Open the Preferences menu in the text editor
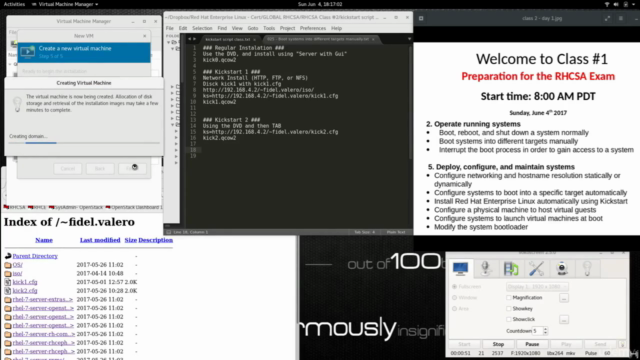640x360 pixels. click(x=313, y=28)
